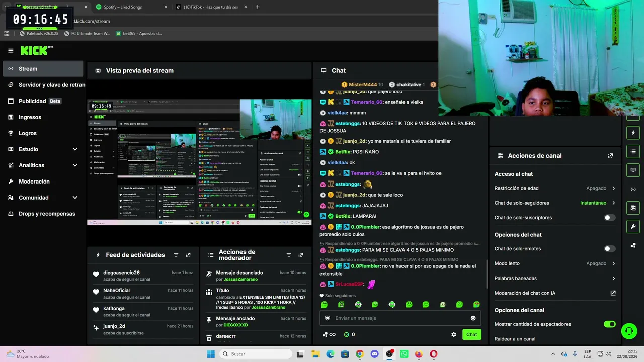Open Moderación in the sidebar

coord(43,182)
